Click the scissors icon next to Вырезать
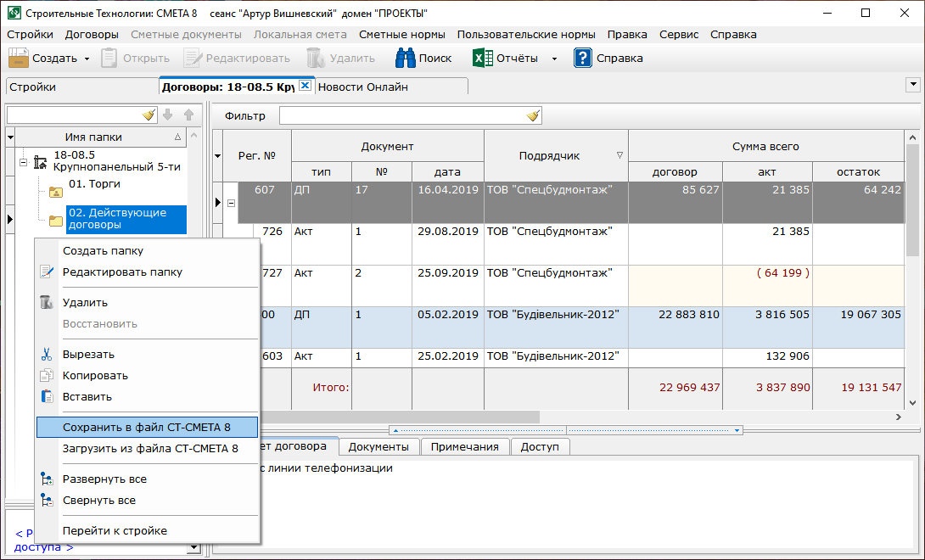This screenshot has width=925, height=560. coord(47,355)
